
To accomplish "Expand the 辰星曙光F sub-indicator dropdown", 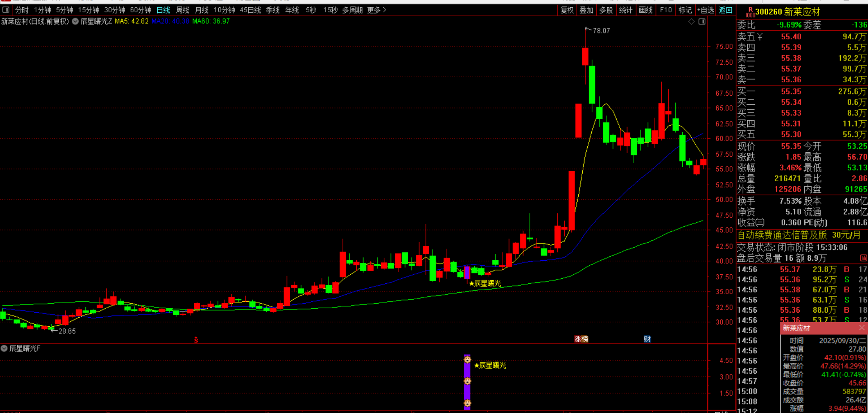I will click(4, 348).
